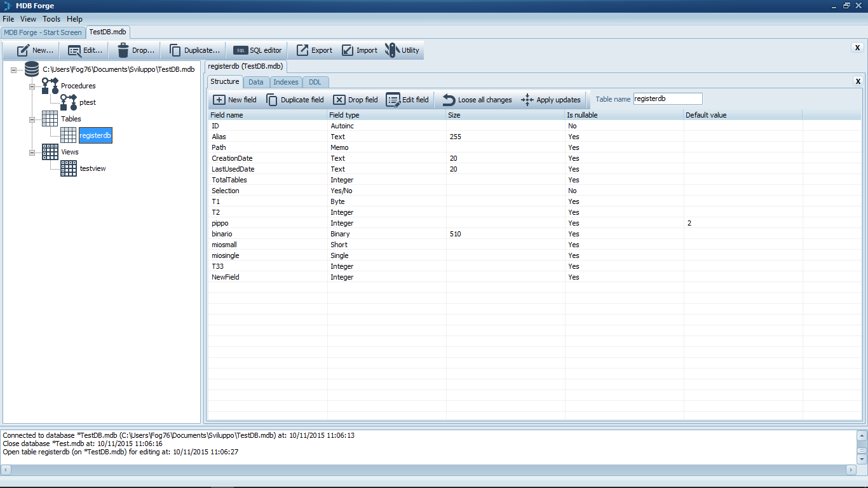This screenshot has height=488, width=868.
Task: Select the NewField field row
Action: (x=534, y=277)
